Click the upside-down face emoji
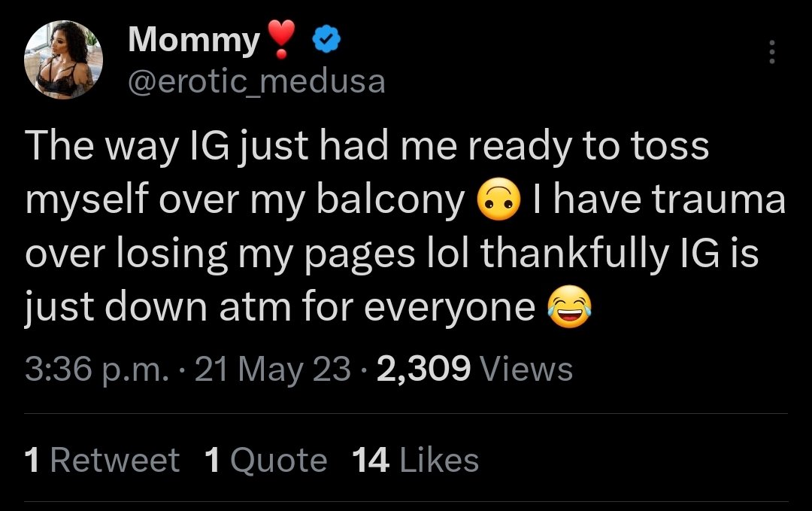The height and width of the screenshot is (511, 812). click(x=498, y=201)
